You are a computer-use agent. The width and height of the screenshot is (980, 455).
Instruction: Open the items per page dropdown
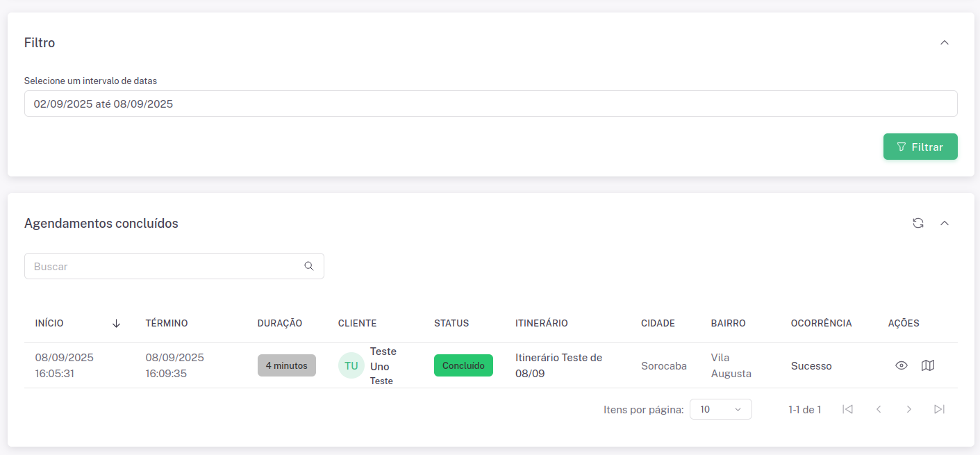720,409
